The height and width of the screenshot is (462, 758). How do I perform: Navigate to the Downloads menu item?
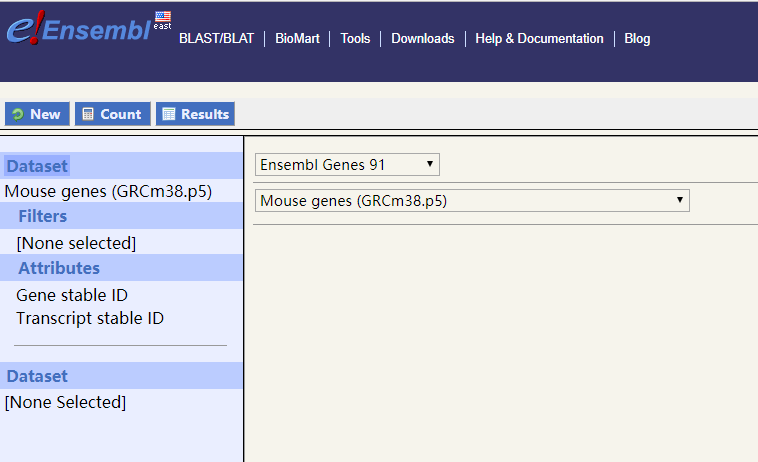tap(422, 39)
